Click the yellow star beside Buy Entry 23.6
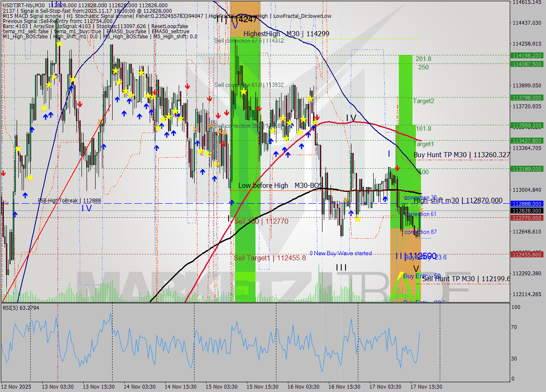546x392 pixels. tap(357, 219)
